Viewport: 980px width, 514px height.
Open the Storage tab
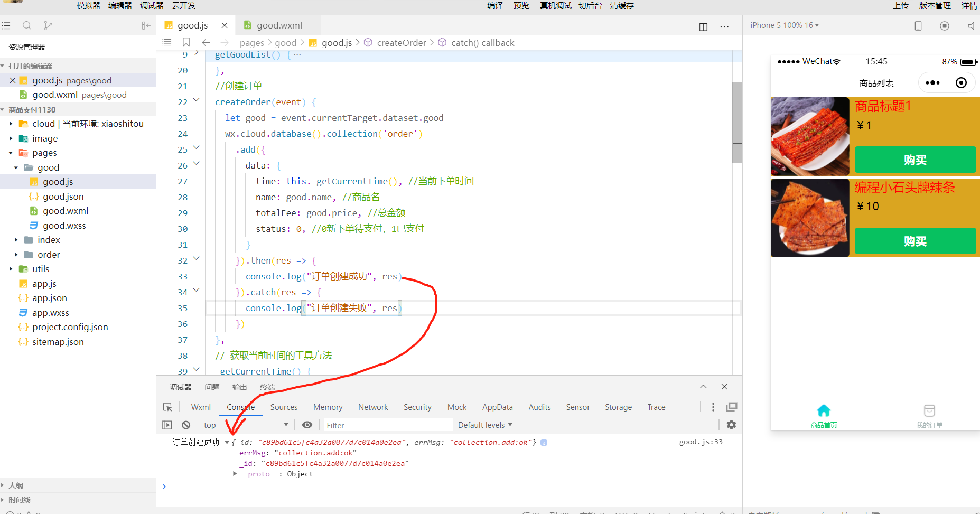pyautogui.click(x=618, y=407)
